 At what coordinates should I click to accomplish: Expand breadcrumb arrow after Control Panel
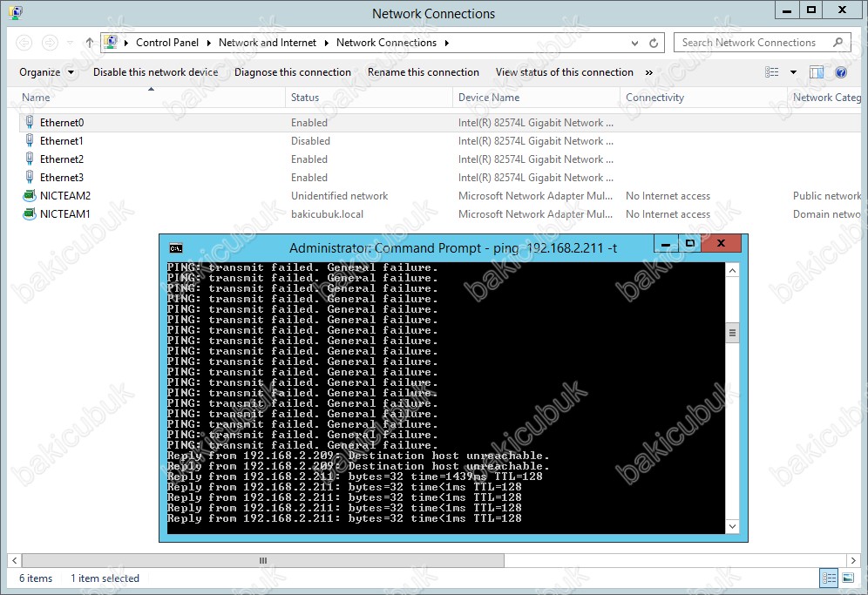pos(208,43)
